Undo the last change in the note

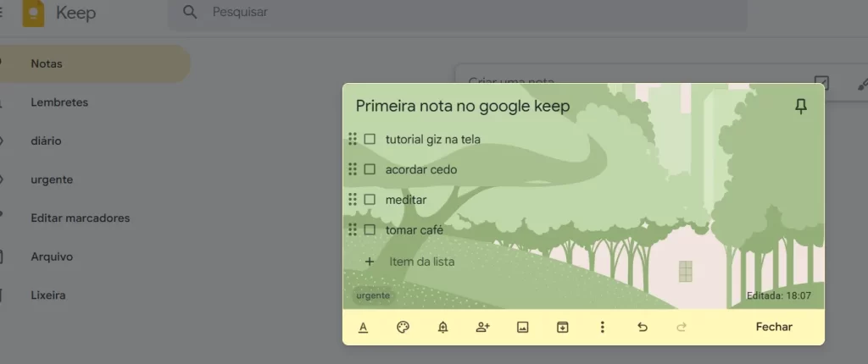(643, 328)
